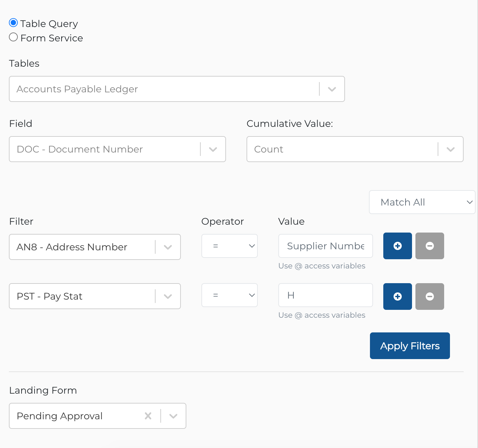The height and width of the screenshot is (448, 478).
Task: Add a filter after the AN8 row
Action: tap(398, 246)
